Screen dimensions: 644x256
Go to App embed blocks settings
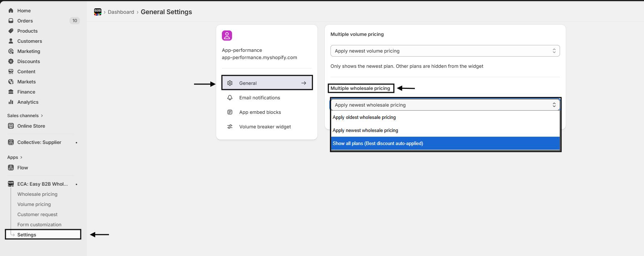click(x=260, y=112)
